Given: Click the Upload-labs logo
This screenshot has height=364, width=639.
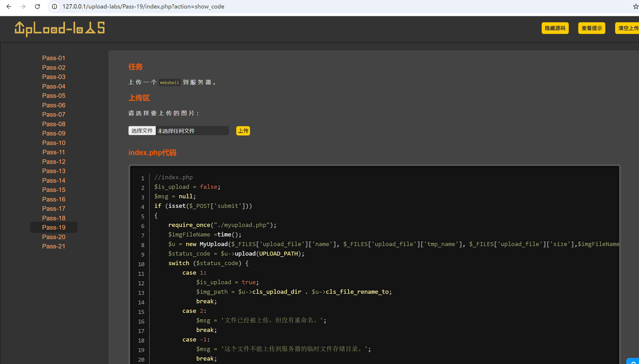Looking at the screenshot, I should [x=60, y=29].
